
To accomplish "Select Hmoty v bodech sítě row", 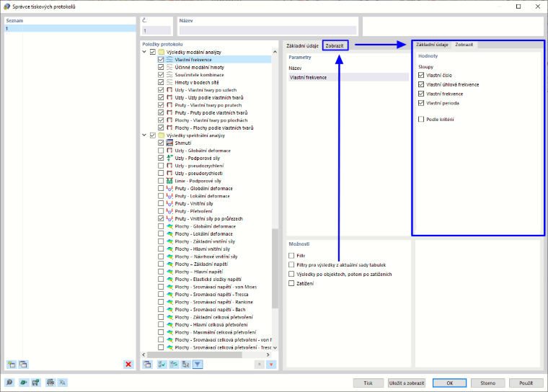I will [197, 82].
